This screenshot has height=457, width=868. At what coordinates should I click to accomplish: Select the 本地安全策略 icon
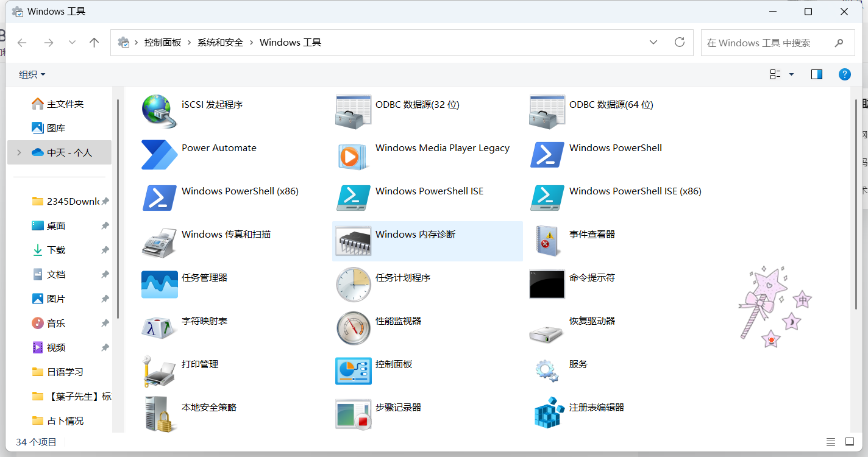pos(160,414)
